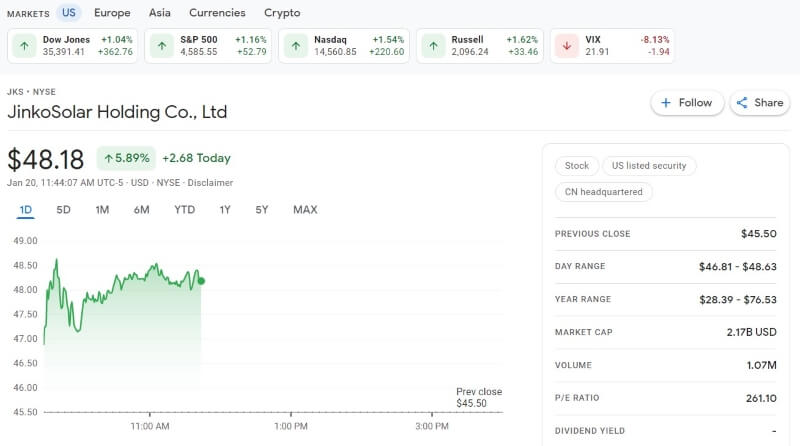
Task: Select the 1Y chart range
Action: click(225, 210)
